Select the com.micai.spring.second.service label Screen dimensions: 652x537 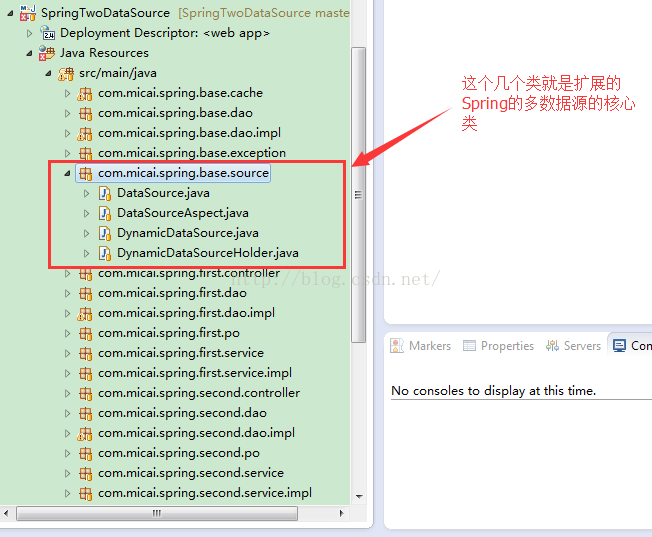(191, 473)
